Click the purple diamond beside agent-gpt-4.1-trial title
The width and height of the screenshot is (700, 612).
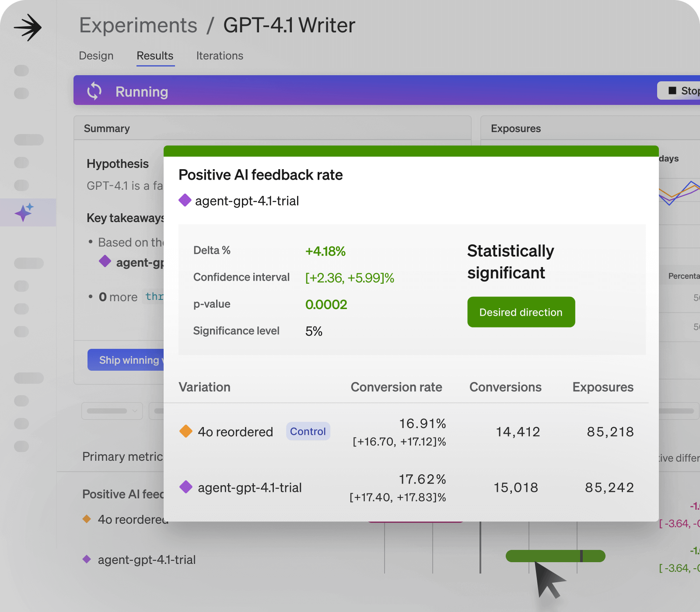[x=185, y=200]
